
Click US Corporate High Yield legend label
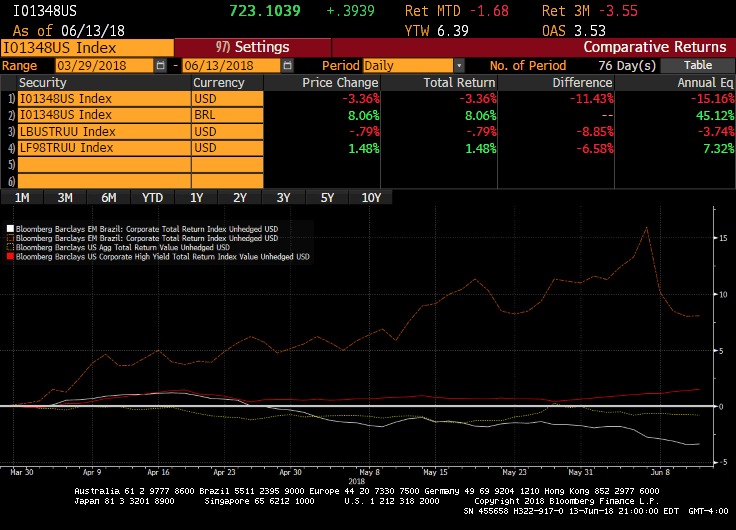[163, 257]
